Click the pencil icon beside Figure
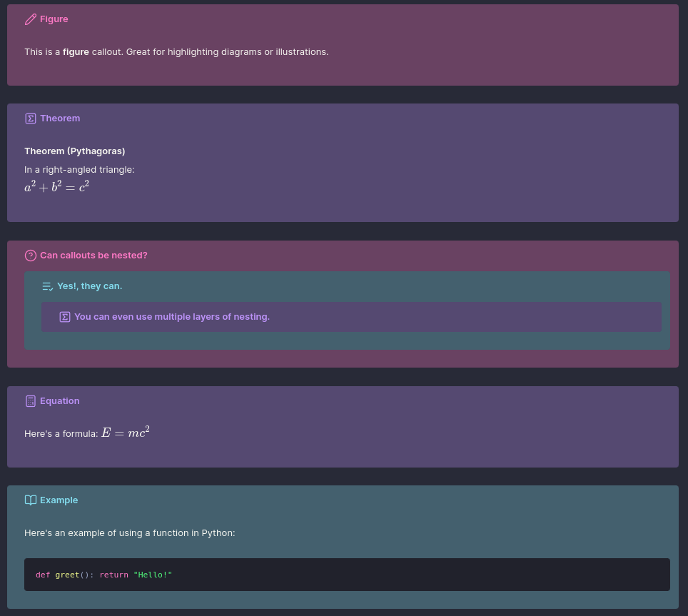 coord(30,19)
